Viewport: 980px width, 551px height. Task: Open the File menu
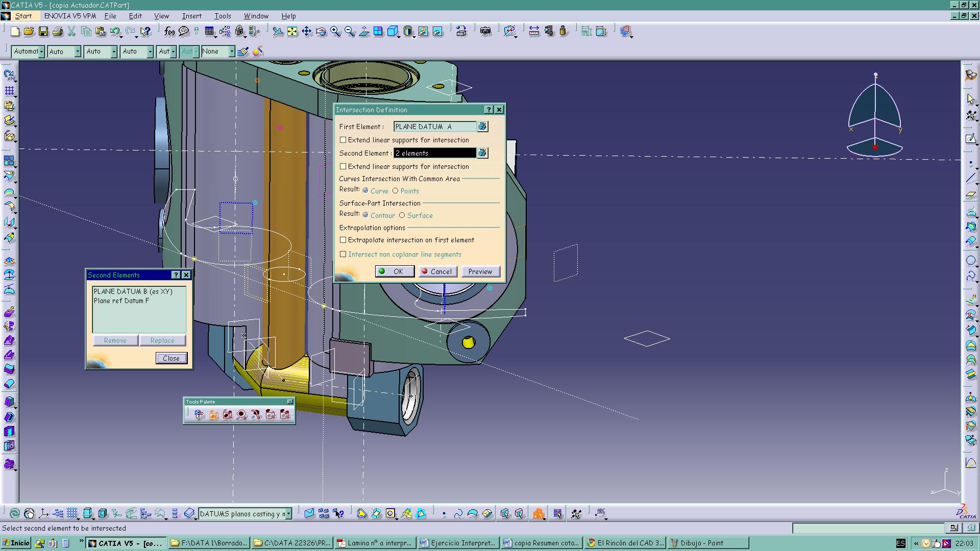click(x=110, y=16)
